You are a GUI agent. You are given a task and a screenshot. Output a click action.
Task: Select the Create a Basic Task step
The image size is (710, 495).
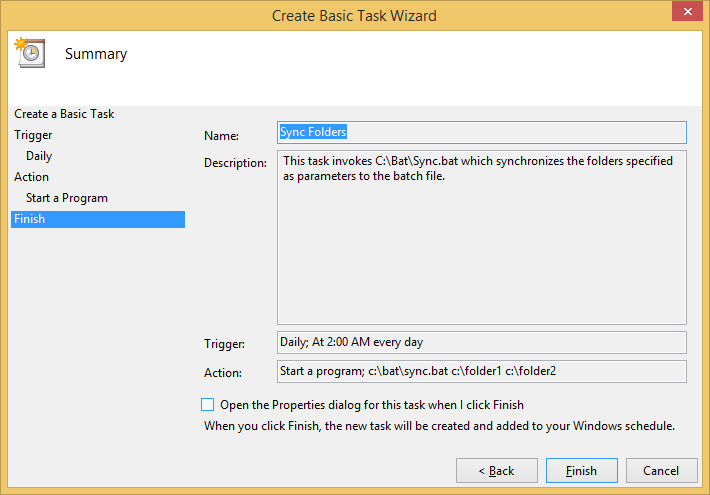(64, 114)
